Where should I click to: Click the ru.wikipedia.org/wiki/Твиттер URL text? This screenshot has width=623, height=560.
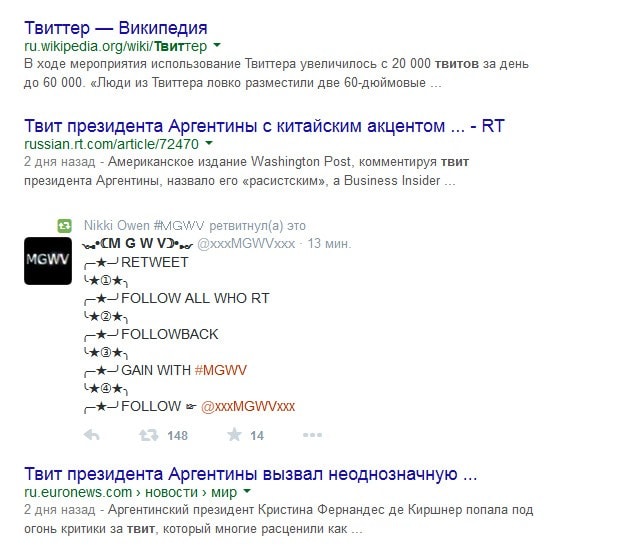[116, 46]
